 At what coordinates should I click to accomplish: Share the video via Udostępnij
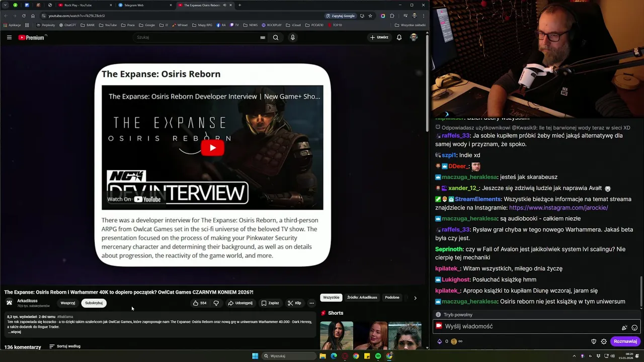click(x=240, y=303)
